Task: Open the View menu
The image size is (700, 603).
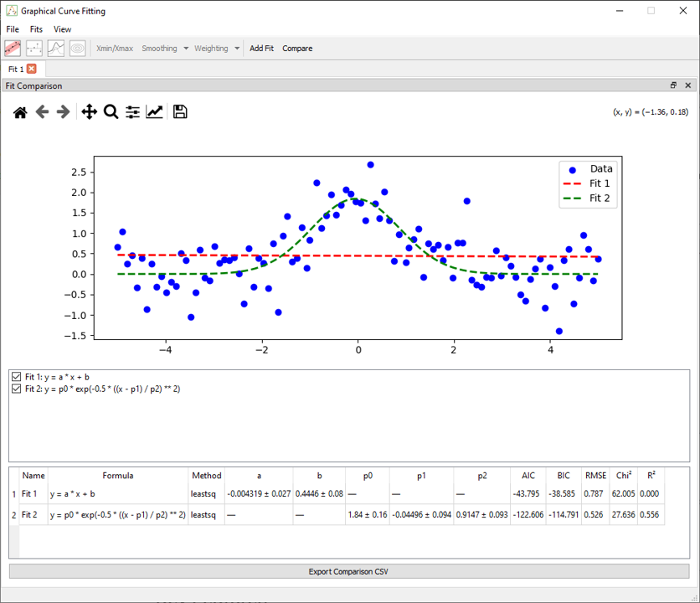Action: [x=62, y=29]
